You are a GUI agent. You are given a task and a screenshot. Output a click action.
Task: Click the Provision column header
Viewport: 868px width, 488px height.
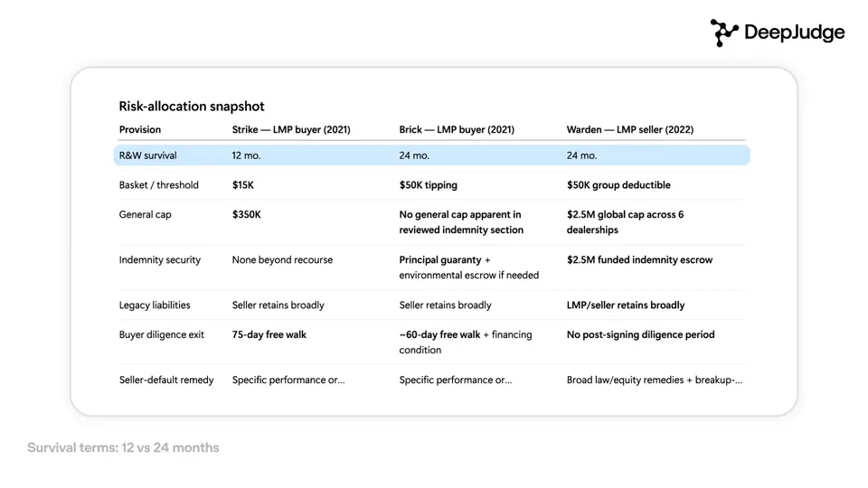tap(140, 129)
